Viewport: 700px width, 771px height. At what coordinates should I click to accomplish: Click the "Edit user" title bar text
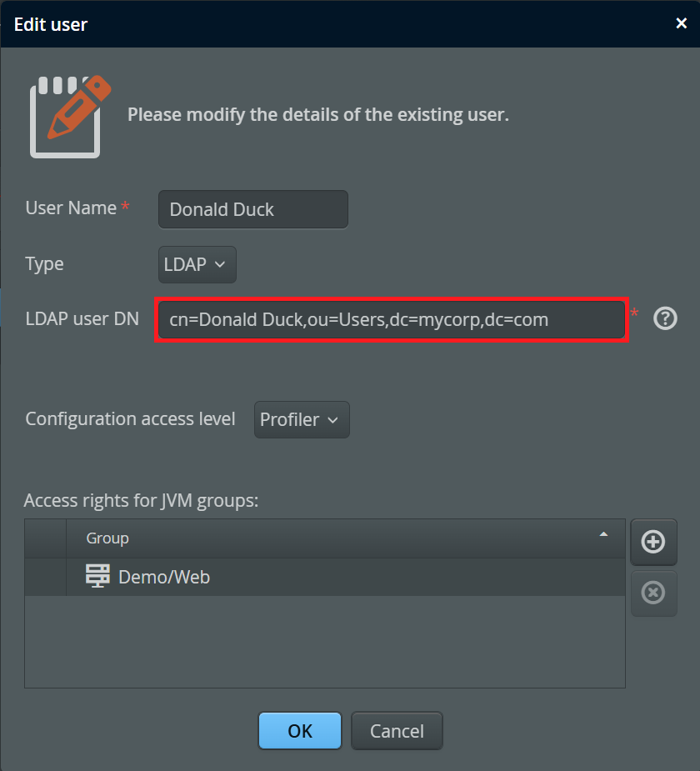pyautogui.click(x=51, y=24)
